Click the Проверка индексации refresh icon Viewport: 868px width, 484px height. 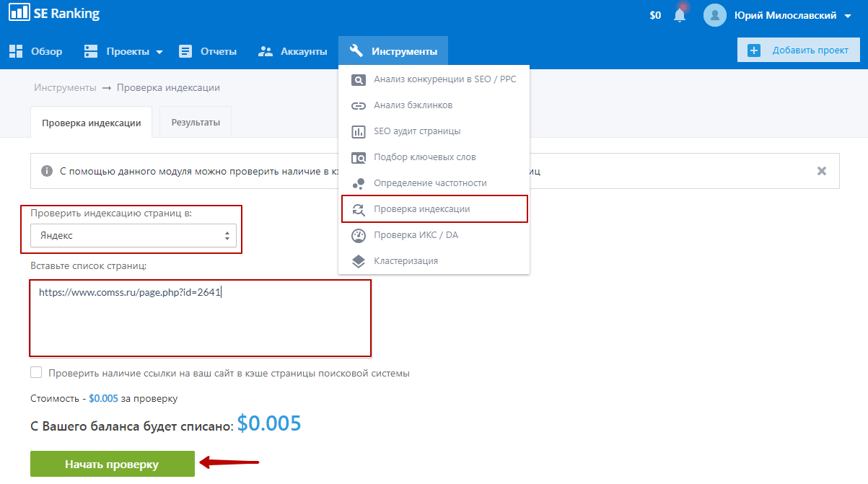(x=359, y=209)
